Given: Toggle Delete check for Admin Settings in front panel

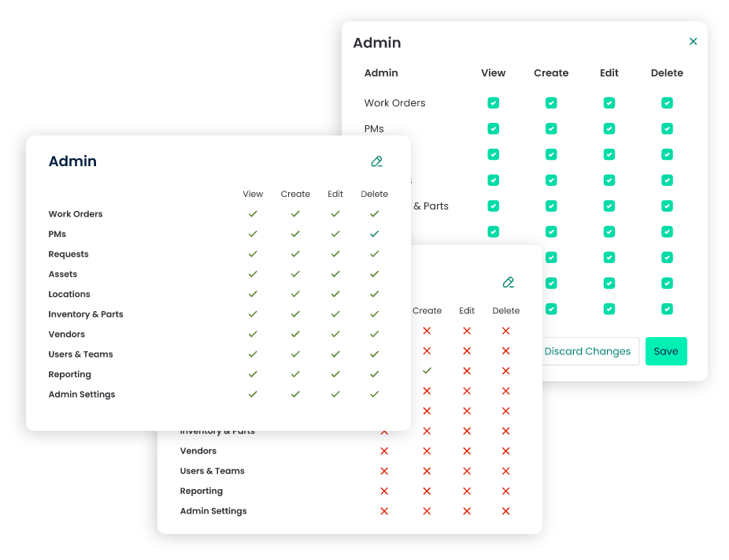Looking at the screenshot, I should (375, 394).
